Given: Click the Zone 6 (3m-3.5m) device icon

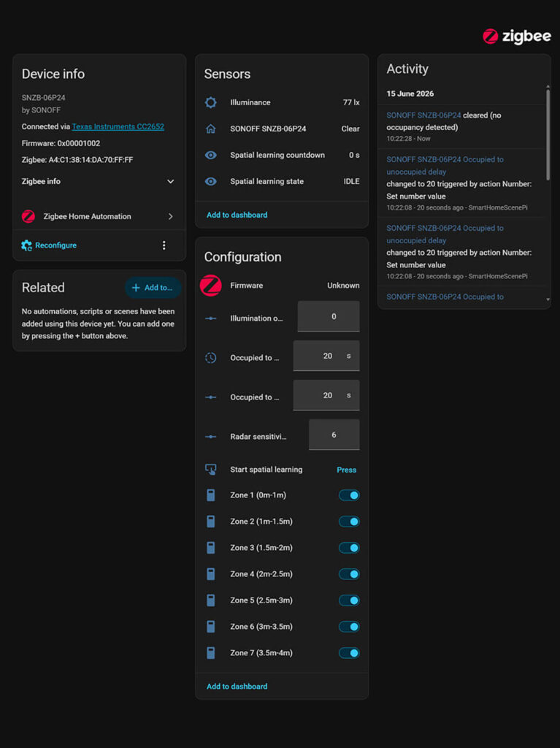Looking at the screenshot, I should [x=210, y=626].
